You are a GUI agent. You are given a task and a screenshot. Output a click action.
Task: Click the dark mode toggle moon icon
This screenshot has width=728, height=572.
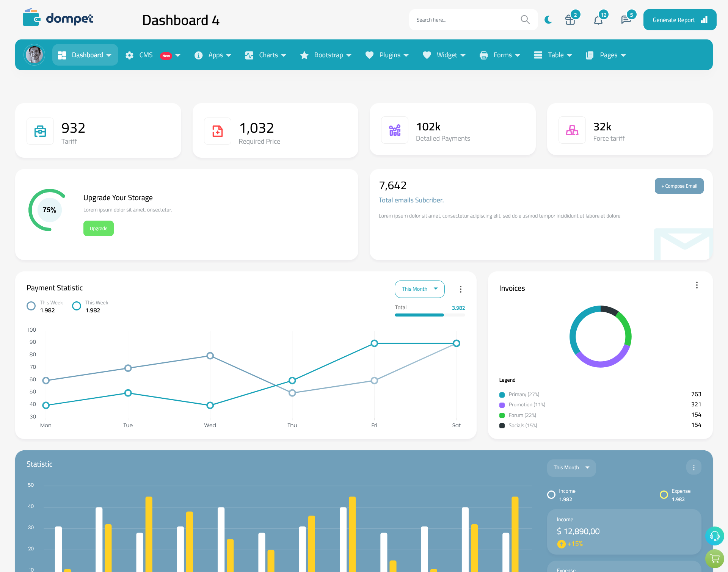[x=548, y=19]
